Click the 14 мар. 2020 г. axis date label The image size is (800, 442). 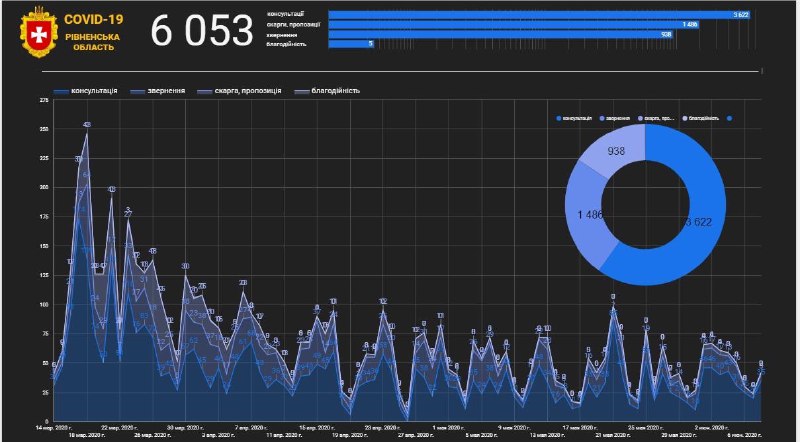[57, 427]
